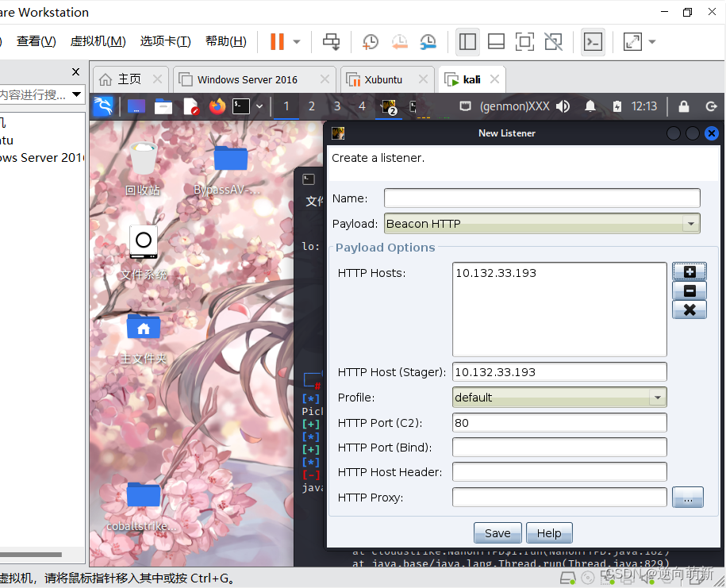Select the Cobalt Strike taskbar window button
The height and width of the screenshot is (588, 726).
(389, 107)
